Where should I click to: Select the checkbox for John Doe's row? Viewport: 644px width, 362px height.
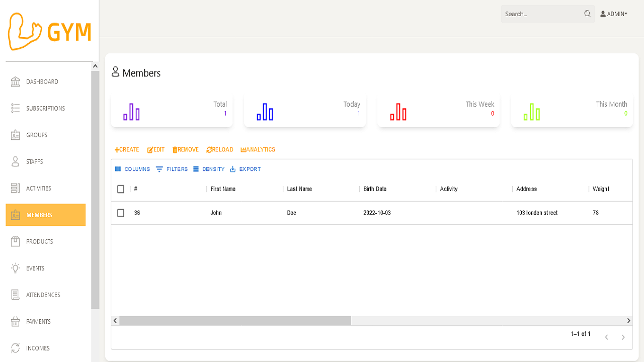coord(121,213)
